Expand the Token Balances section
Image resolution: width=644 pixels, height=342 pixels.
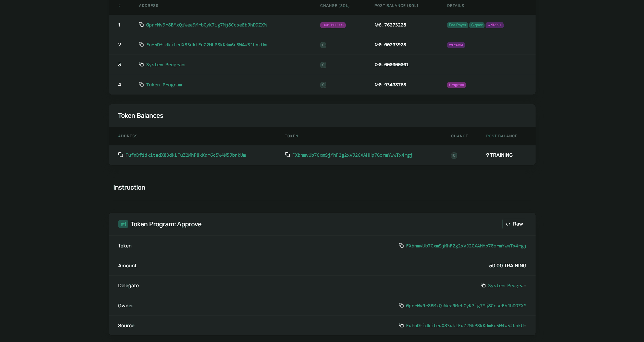click(140, 115)
